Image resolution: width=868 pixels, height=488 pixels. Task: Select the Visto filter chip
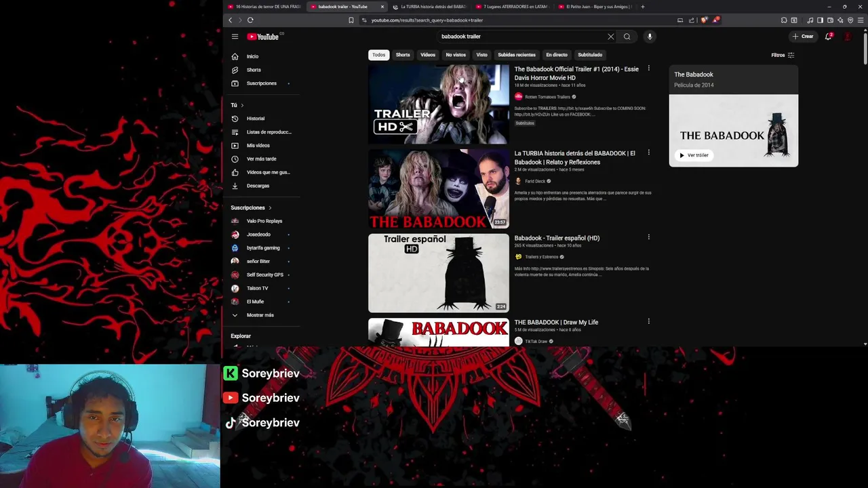coord(481,55)
